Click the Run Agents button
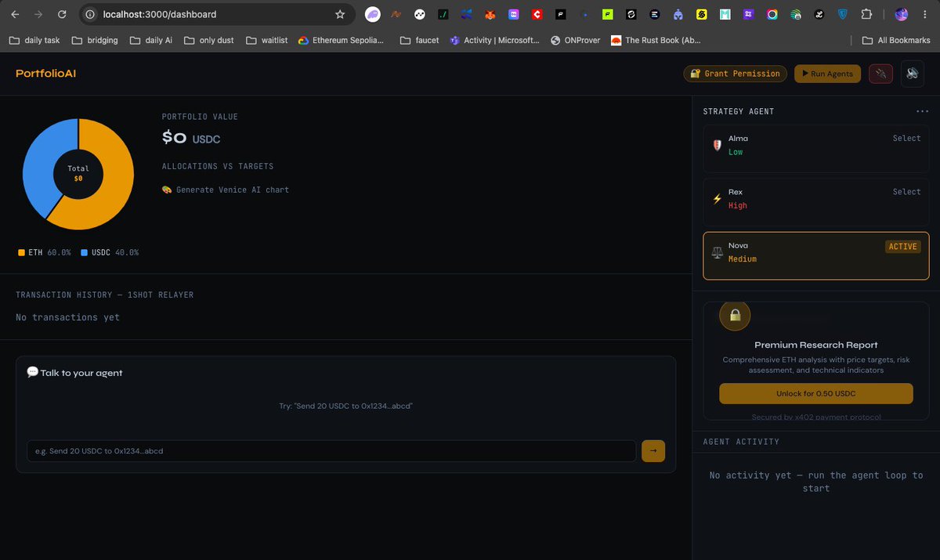The image size is (940, 560). [827, 74]
